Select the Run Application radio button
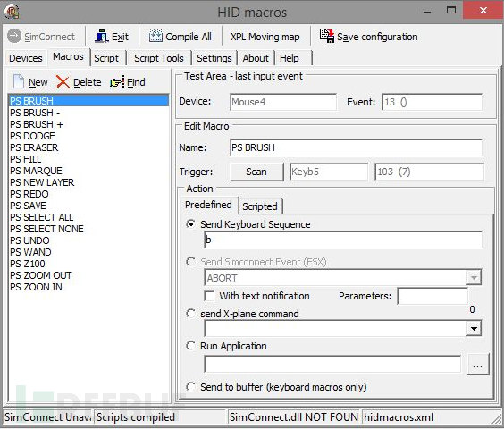Viewport: 504px width, 429px height. click(190, 346)
